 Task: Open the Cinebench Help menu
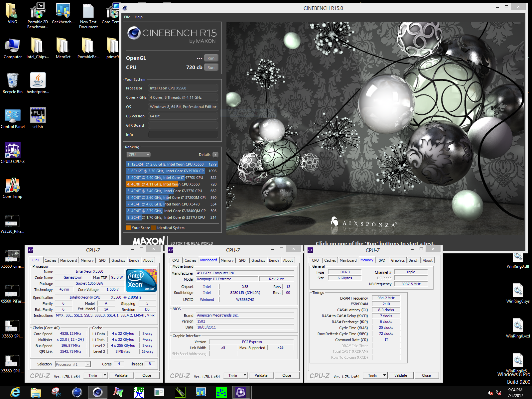pos(139,17)
